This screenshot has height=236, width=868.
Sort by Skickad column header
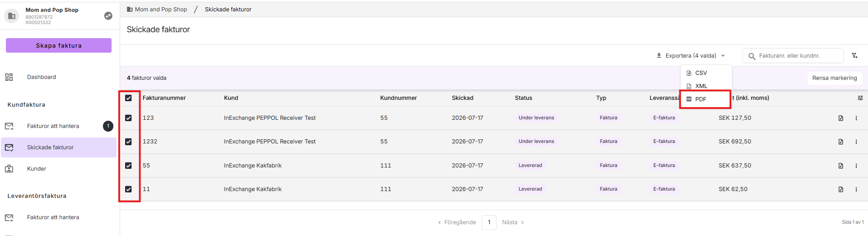pyautogui.click(x=463, y=98)
